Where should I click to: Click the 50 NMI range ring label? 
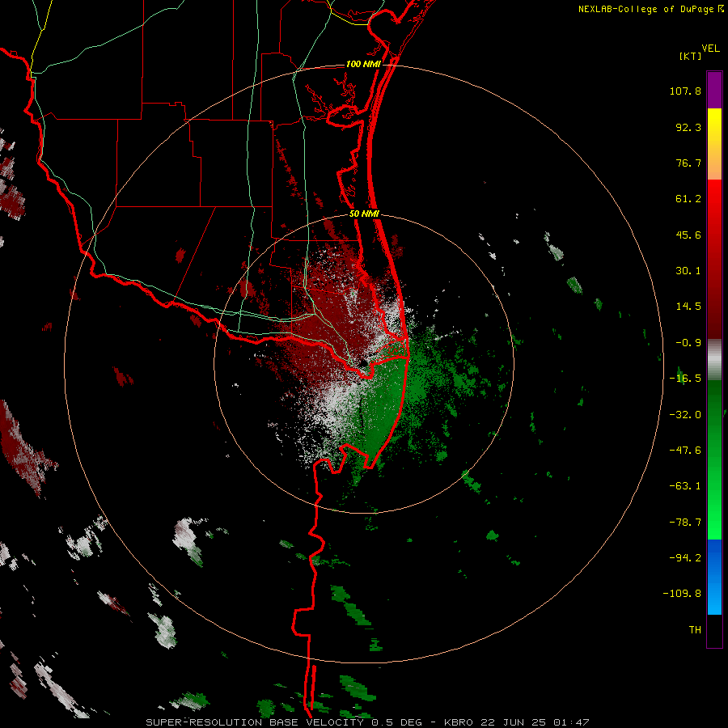point(365,214)
